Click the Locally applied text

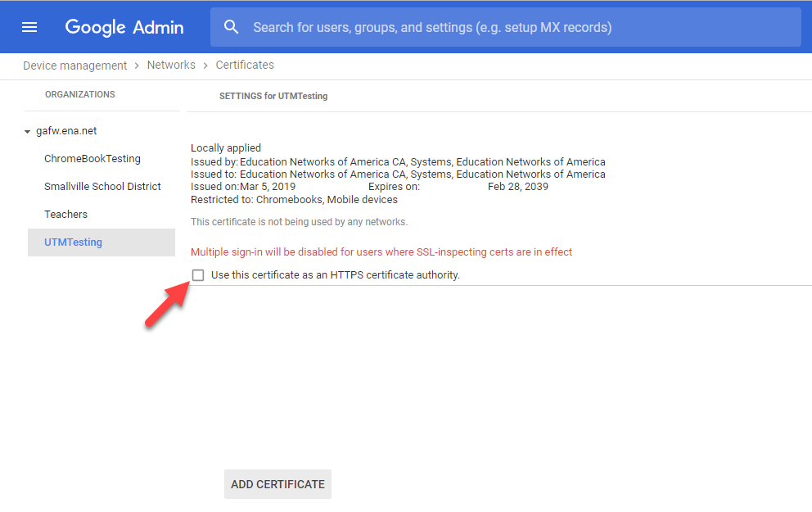pyautogui.click(x=226, y=148)
